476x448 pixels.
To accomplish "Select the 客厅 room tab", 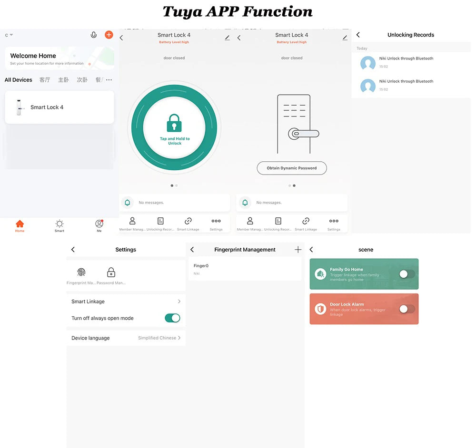I will [45, 80].
